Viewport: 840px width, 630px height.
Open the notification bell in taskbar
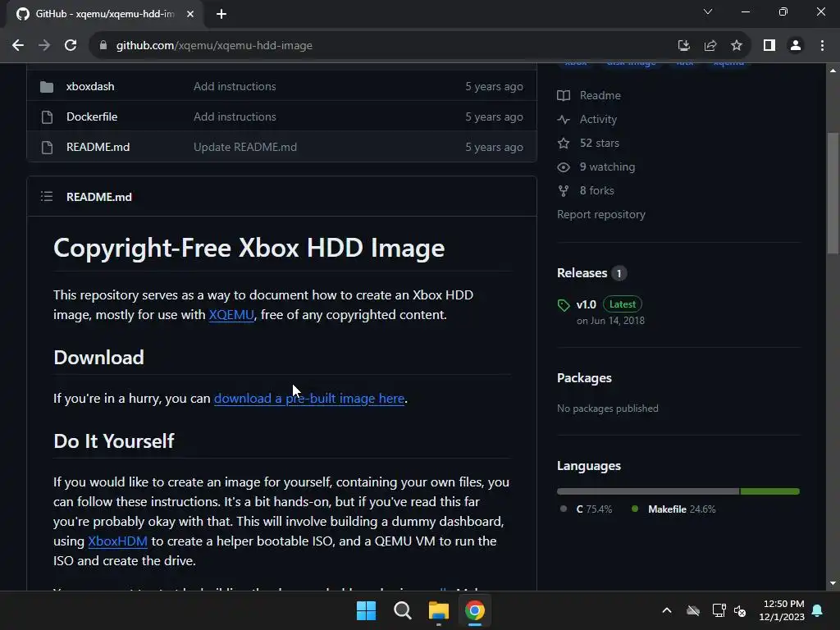818,610
